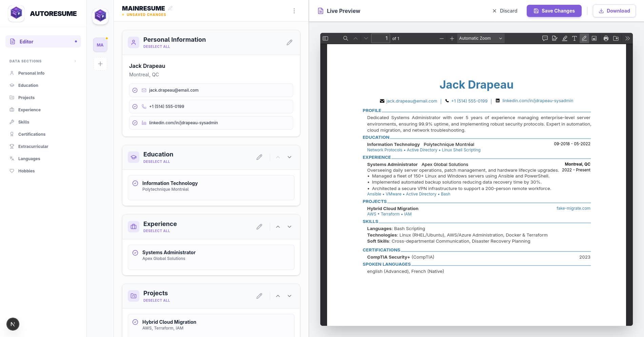Select the text annotation tool
Image resolution: width=644 pixels, height=337 pixels.
pos(574,38)
